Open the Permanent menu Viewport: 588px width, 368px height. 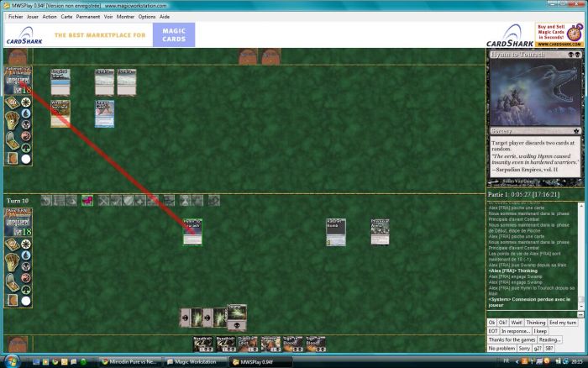pos(88,17)
